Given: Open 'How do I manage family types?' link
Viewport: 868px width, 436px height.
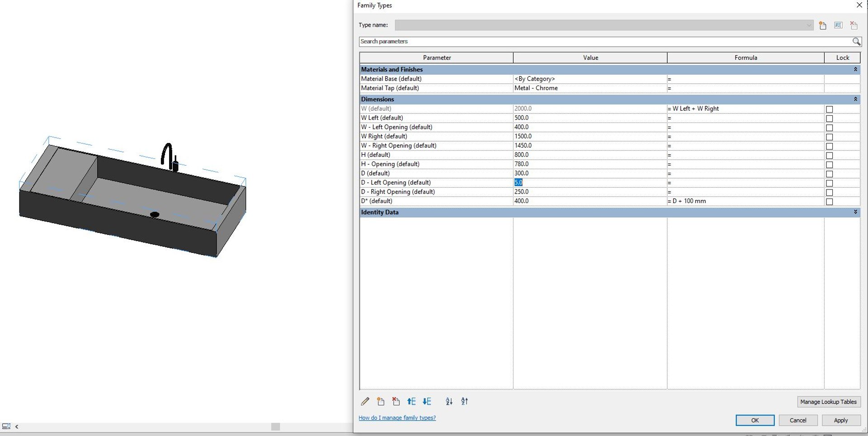Looking at the screenshot, I should coord(397,418).
